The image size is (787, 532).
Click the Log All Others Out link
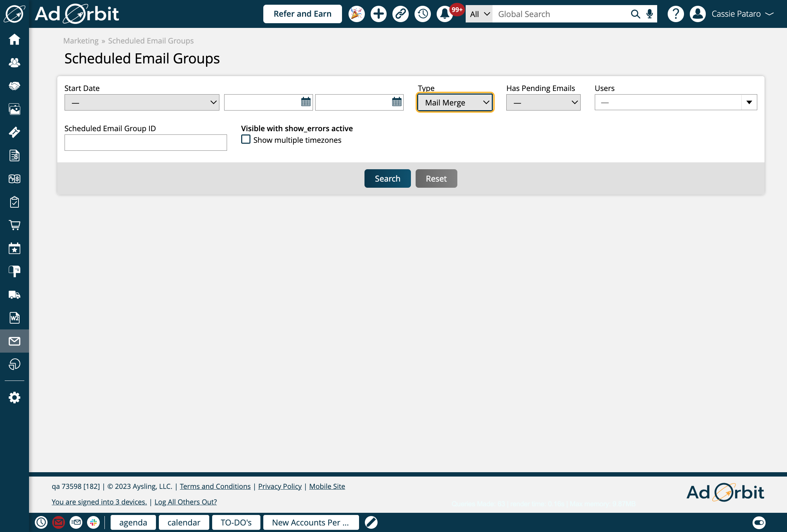pos(185,502)
